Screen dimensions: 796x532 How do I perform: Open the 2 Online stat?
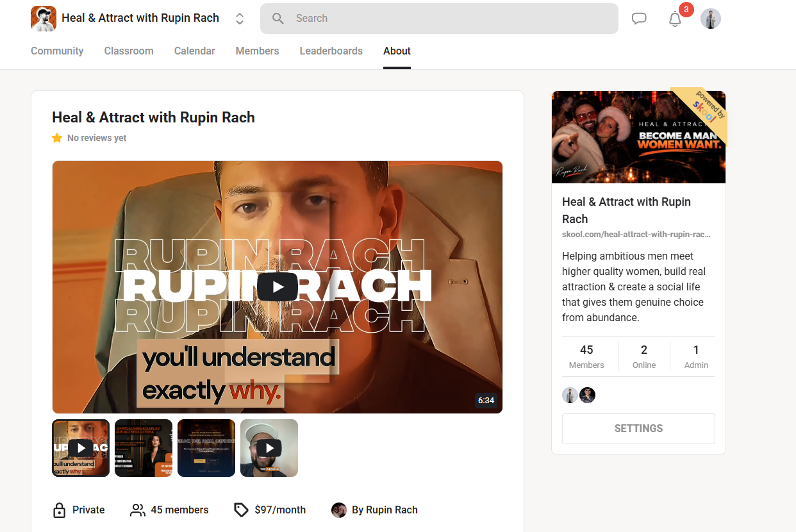point(644,356)
